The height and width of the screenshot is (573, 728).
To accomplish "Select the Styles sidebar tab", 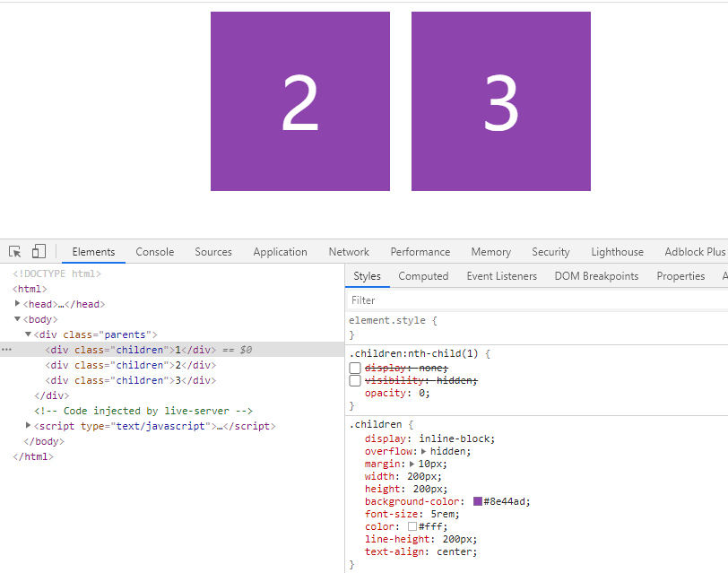I will 367,276.
